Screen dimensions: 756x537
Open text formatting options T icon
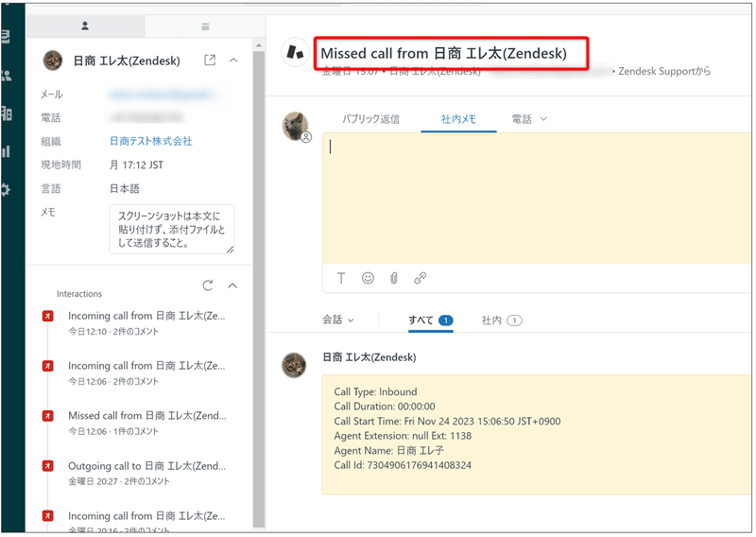click(x=341, y=278)
